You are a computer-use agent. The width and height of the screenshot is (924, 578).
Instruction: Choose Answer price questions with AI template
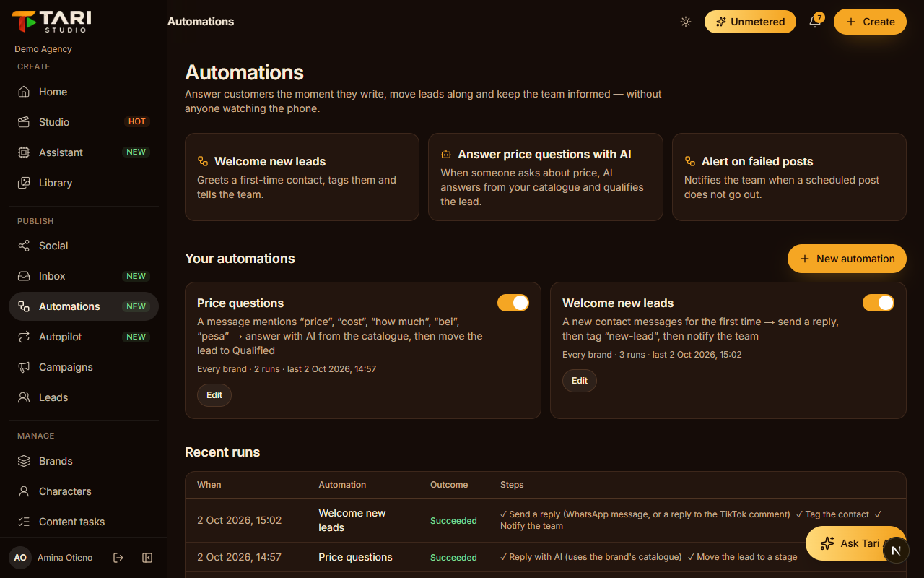545,177
